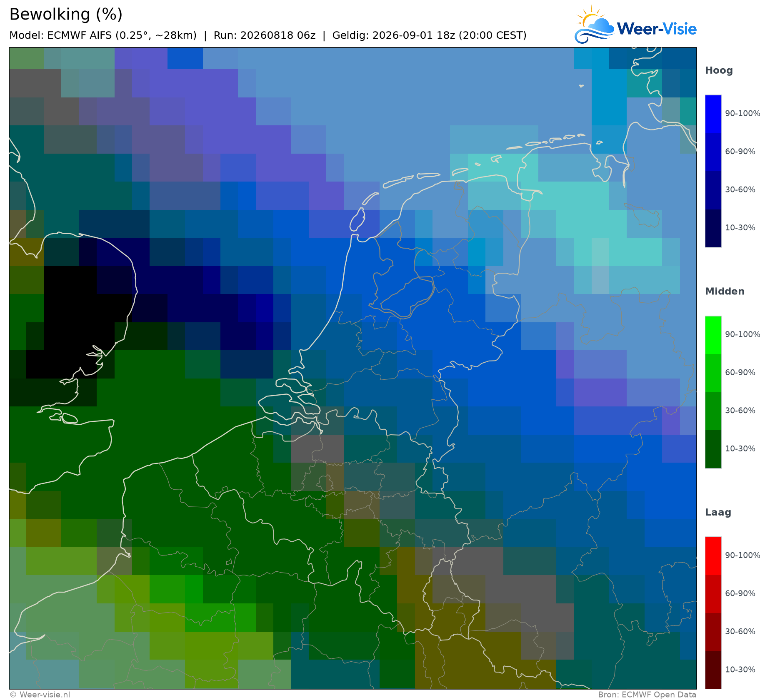Select the Laag 90-100% red swatch

pos(713,556)
